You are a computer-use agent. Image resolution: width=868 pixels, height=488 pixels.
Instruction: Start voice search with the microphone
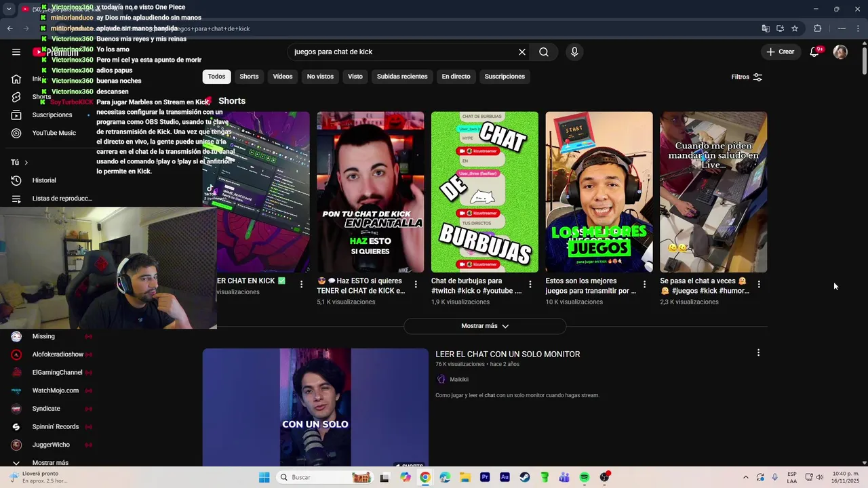574,52
